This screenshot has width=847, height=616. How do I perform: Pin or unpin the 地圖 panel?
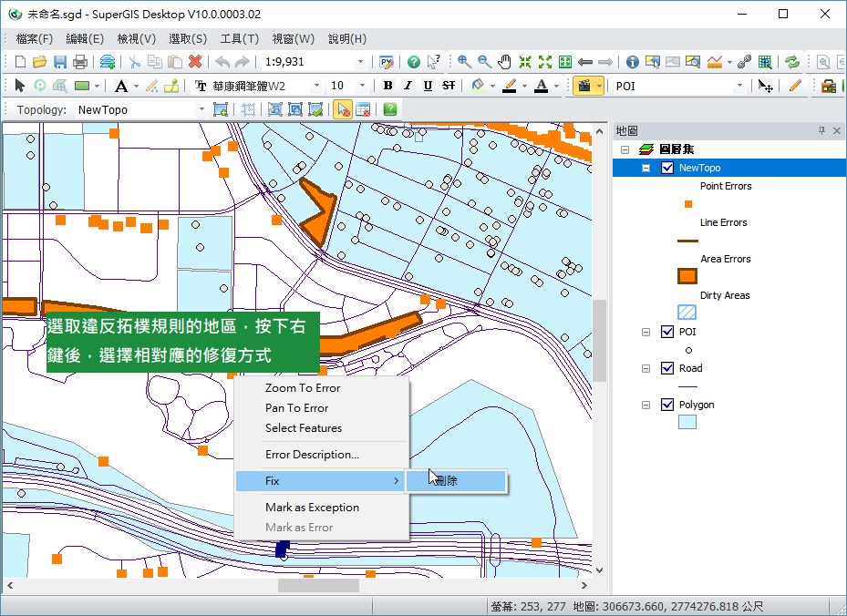(821, 130)
